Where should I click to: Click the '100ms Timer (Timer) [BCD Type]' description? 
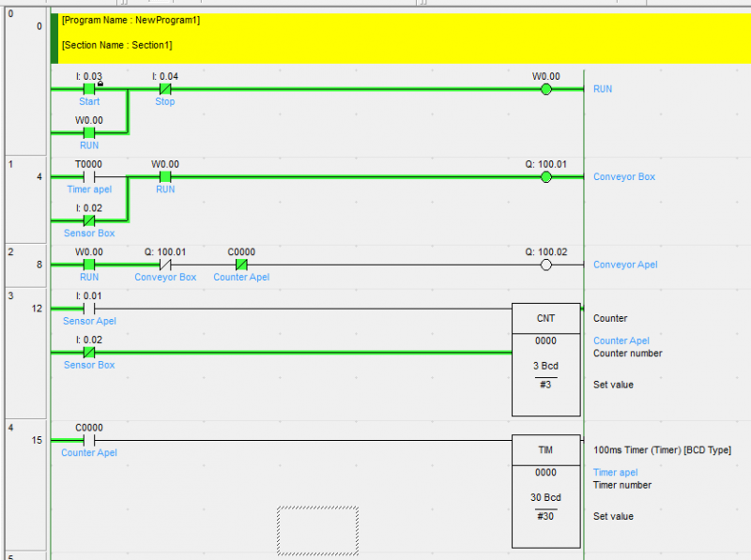663,450
